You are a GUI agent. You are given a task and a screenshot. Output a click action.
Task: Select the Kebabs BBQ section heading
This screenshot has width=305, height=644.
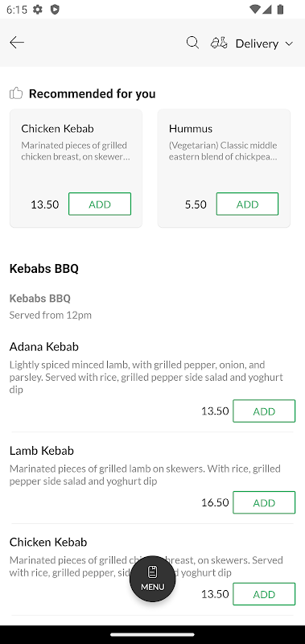44,269
